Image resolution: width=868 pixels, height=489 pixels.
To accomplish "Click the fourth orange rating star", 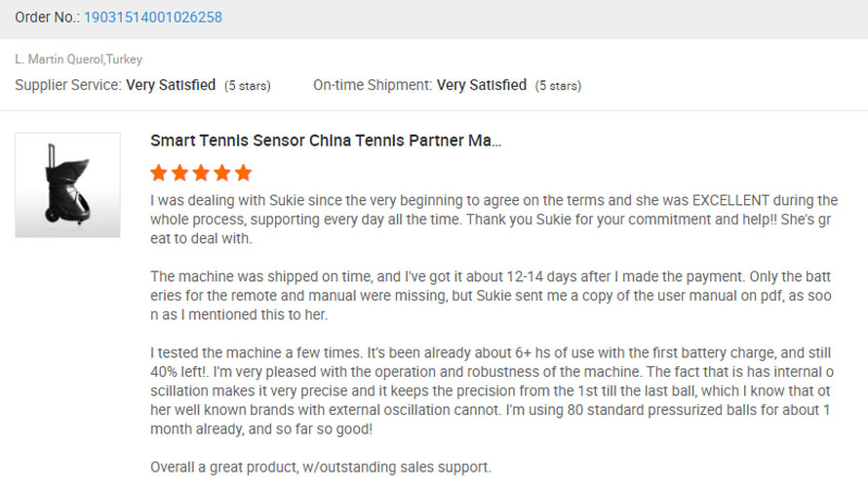I will click(222, 173).
